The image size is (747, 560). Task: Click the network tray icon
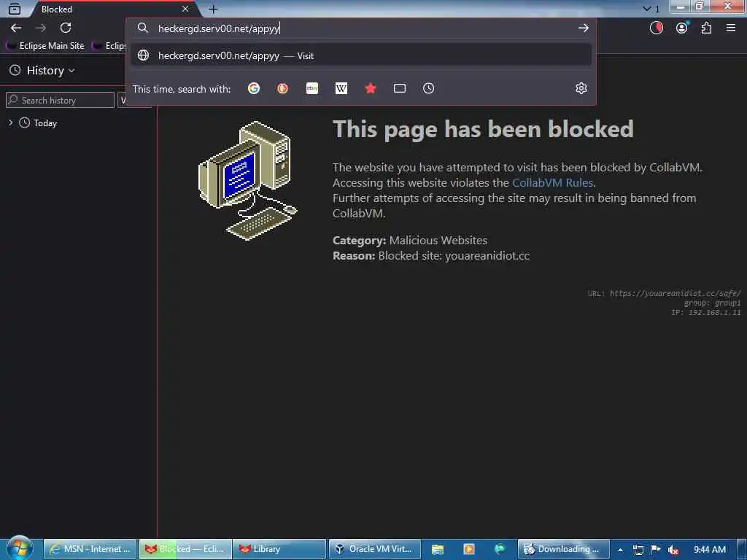coord(638,550)
